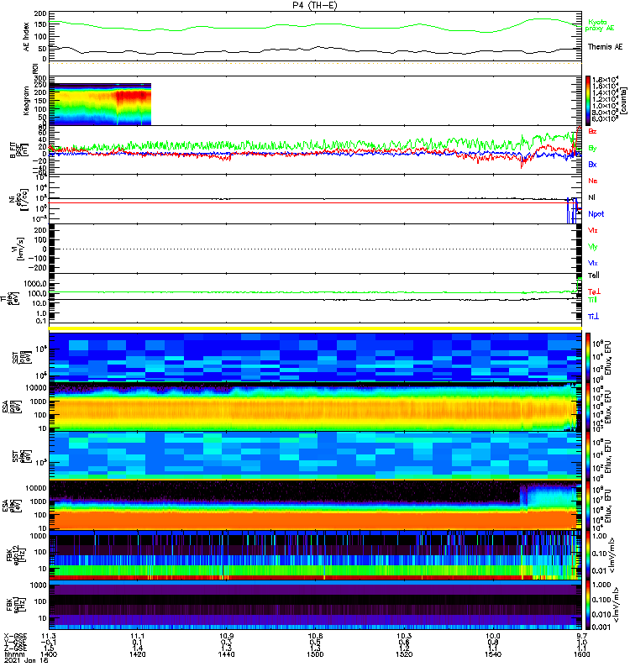This screenshot has width=630, height=672.
Task: Click the FBK scm1 color bar
Action: (x=587, y=605)
